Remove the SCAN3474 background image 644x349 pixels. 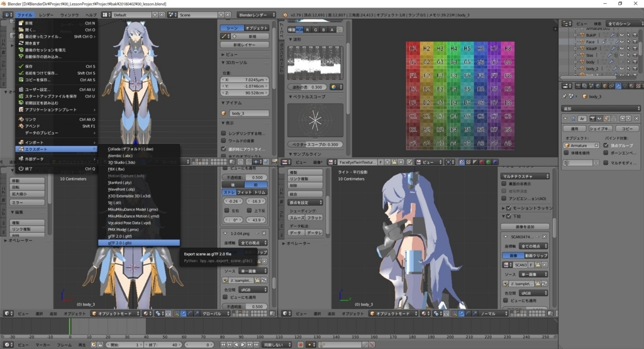point(544,237)
